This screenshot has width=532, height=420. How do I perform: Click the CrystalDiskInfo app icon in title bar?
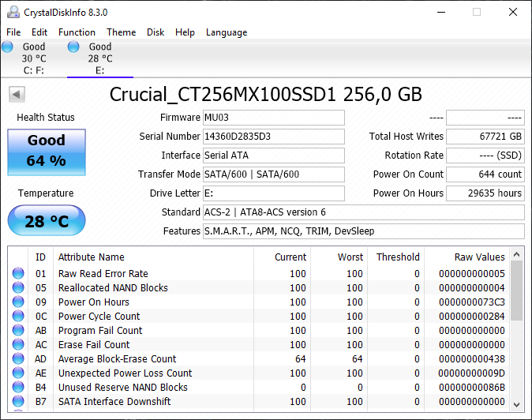[x=13, y=12]
